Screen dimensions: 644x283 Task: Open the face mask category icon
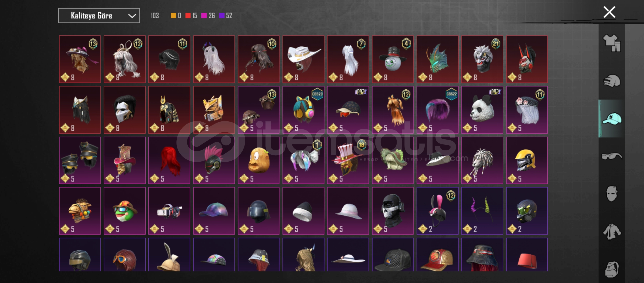(612, 194)
